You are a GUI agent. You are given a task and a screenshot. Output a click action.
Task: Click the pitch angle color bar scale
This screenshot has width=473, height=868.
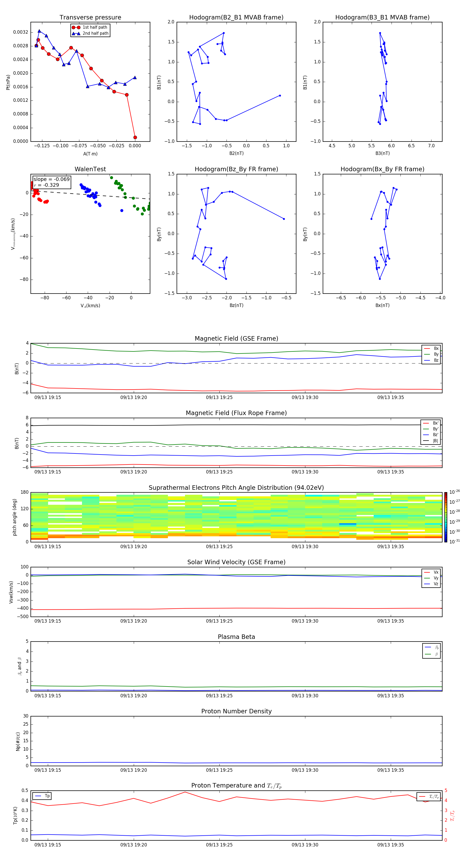tap(446, 517)
